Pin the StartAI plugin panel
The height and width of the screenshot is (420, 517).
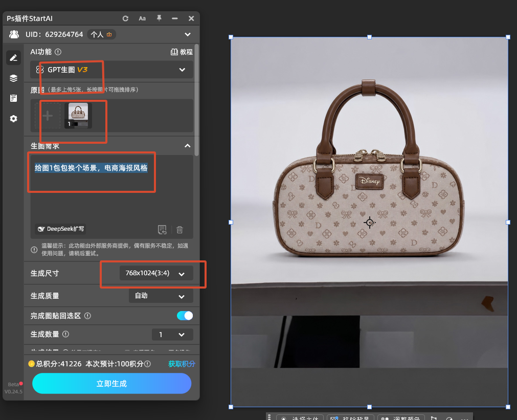[x=159, y=18]
